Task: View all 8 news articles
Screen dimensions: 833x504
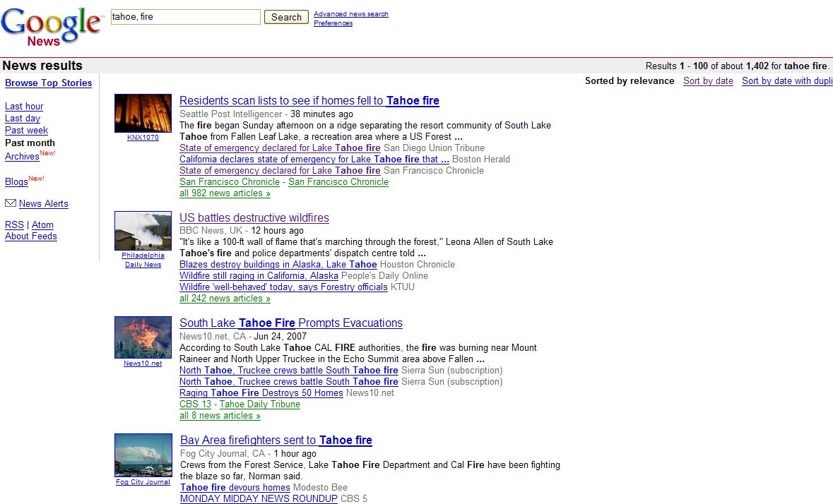Action: point(220,416)
